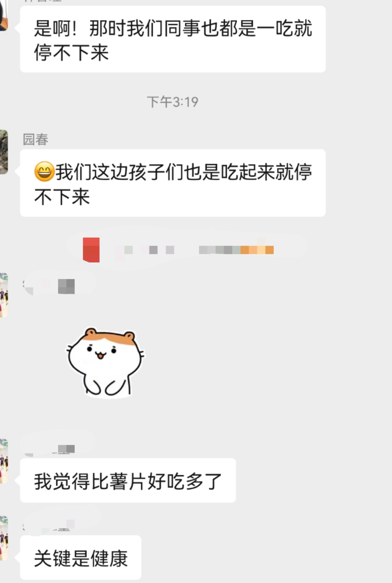Image resolution: width=392 pixels, height=583 pixels.
Task: Tap the avatar beside 关键是健康
Action: pyautogui.click(x=4, y=538)
